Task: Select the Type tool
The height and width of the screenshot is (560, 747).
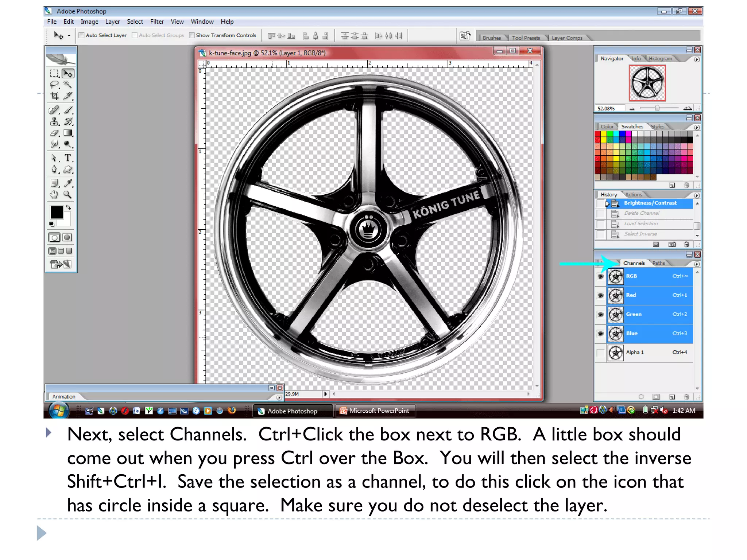Action: tap(68, 158)
